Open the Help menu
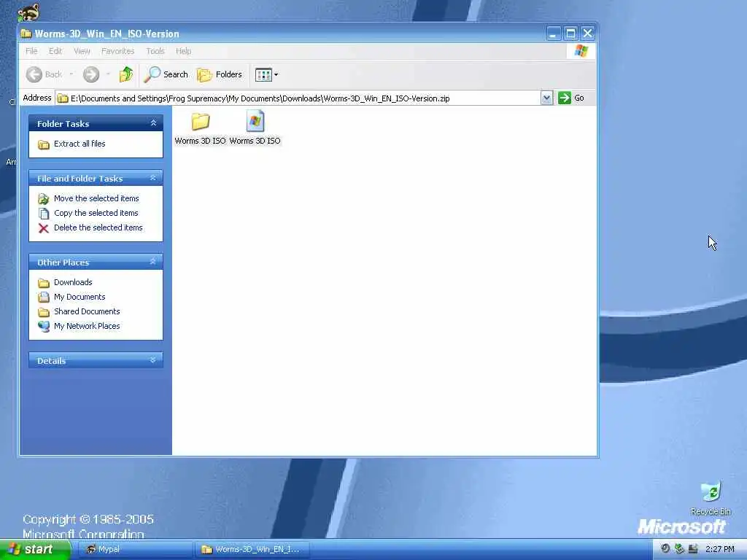This screenshot has width=747, height=560. pos(183,51)
